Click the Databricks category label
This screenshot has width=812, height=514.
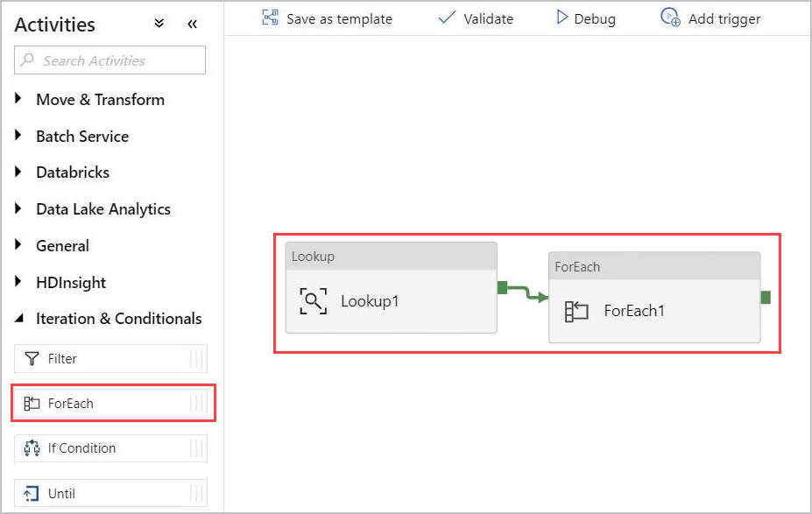pos(73,173)
